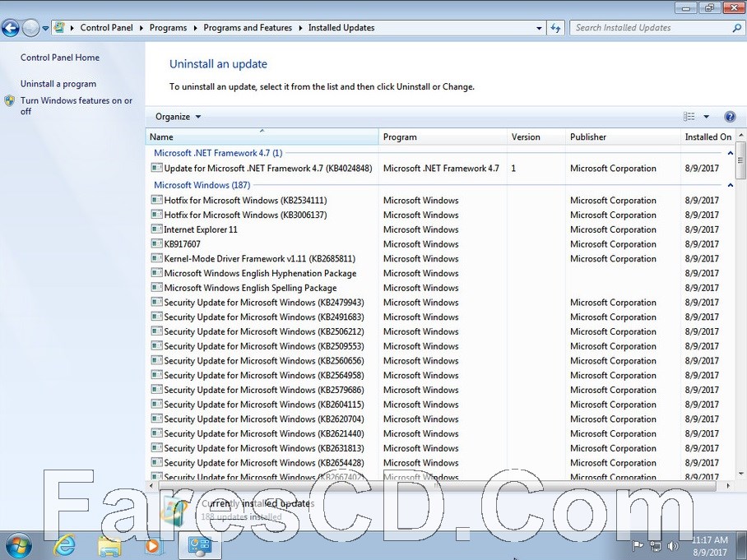747x560 pixels.
Task: Select Security Update for Microsoft Windows (KB2631813)
Action: click(264, 448)
